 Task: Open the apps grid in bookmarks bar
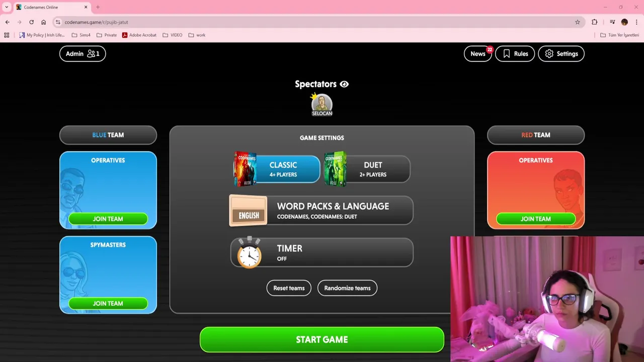pyautogui.click(x=7, y=35)
